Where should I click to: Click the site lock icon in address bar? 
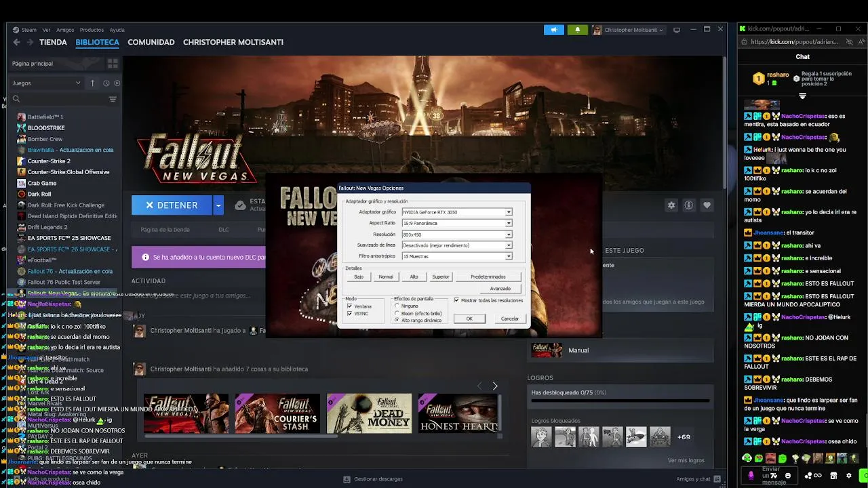tap(745, 41)
